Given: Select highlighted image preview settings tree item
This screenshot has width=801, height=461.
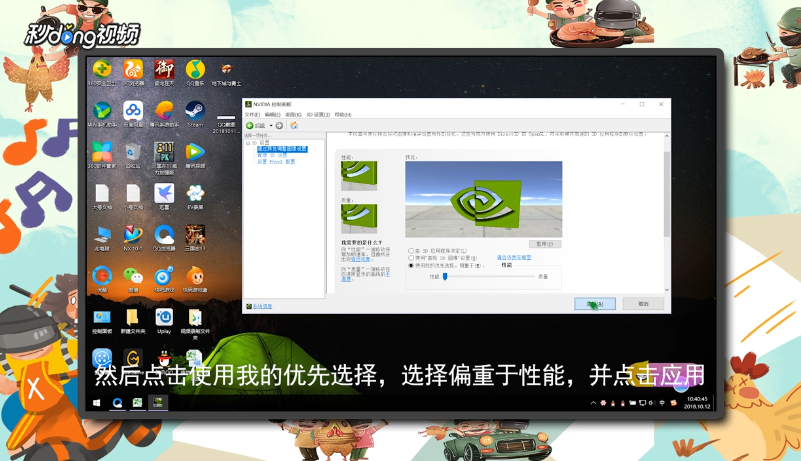Looking at the screenshot, I should (x=282, y=149).
